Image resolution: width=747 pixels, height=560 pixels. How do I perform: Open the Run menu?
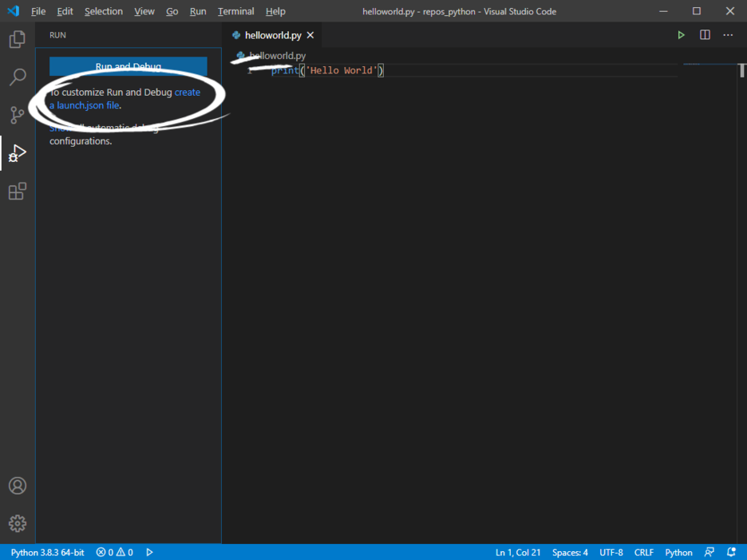(x=198, y=11)
